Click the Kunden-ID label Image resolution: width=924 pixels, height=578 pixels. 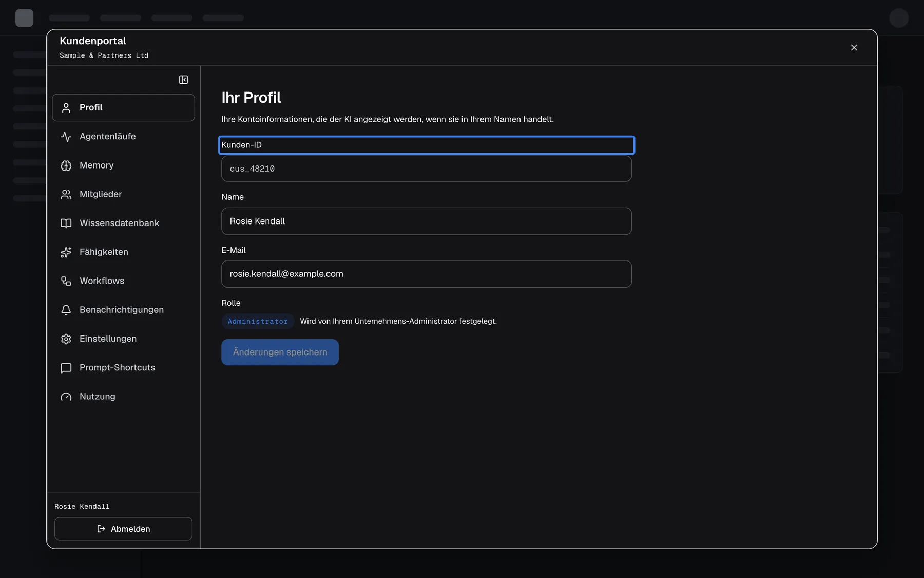pos(241,145)
